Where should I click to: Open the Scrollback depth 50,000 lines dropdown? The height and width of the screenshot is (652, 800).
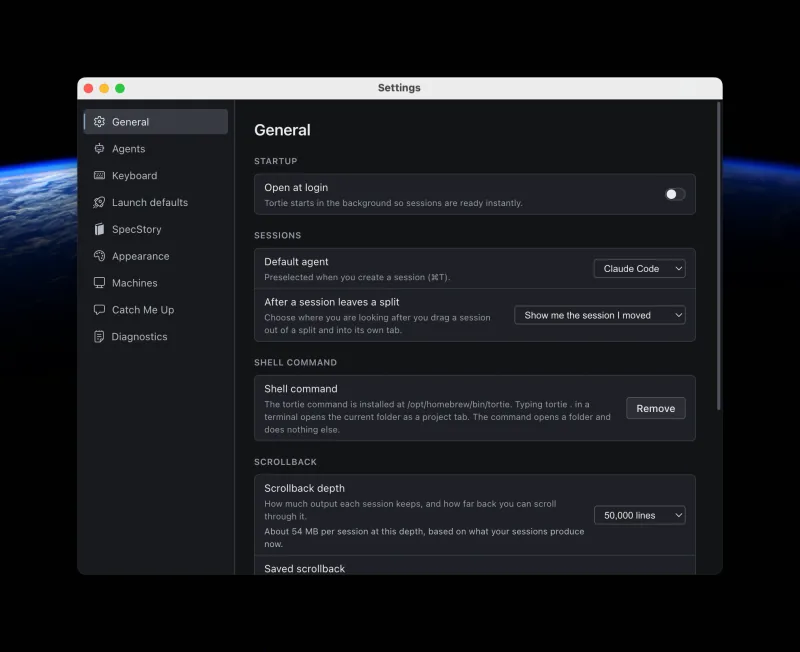click(x=639, y=515)
